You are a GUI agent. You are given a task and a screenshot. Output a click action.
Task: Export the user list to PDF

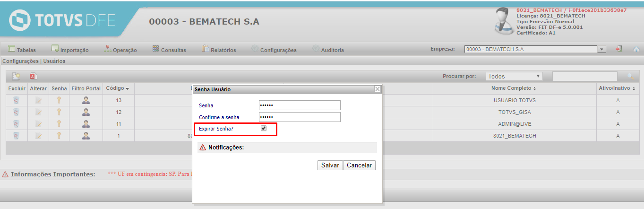33,76
